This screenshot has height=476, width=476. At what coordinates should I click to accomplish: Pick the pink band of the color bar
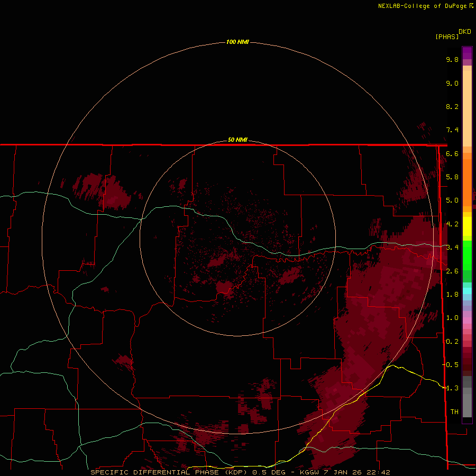[467, 321]
